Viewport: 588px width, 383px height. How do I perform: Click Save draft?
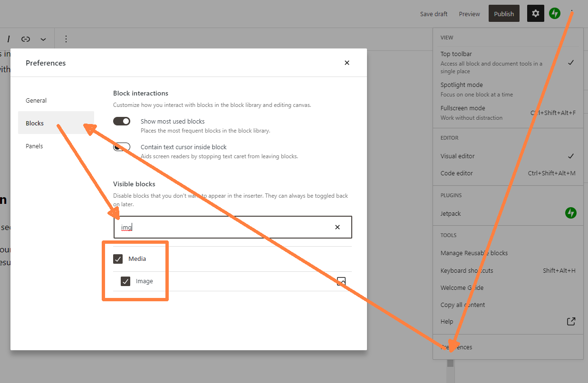pyautogui.click(x=434, y=14)
